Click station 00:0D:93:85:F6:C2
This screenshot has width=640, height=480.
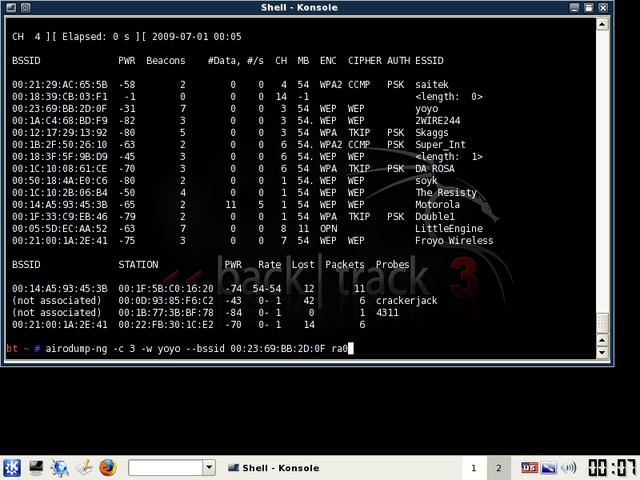166,301
